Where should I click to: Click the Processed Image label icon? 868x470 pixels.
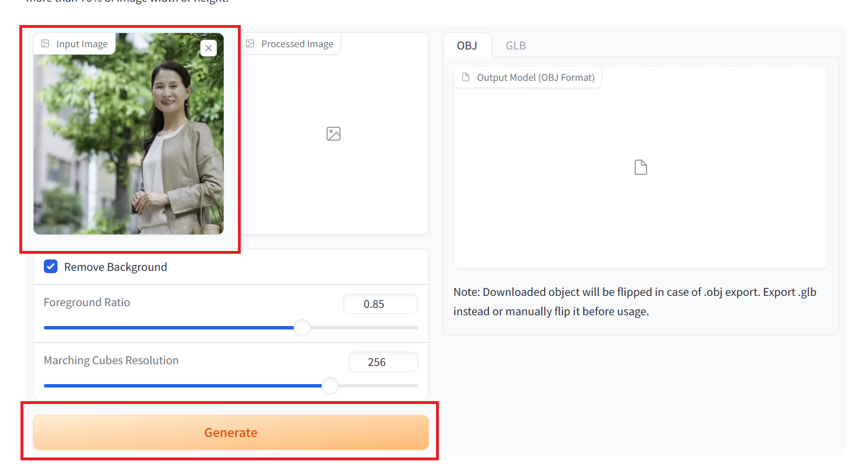point(250,44)
